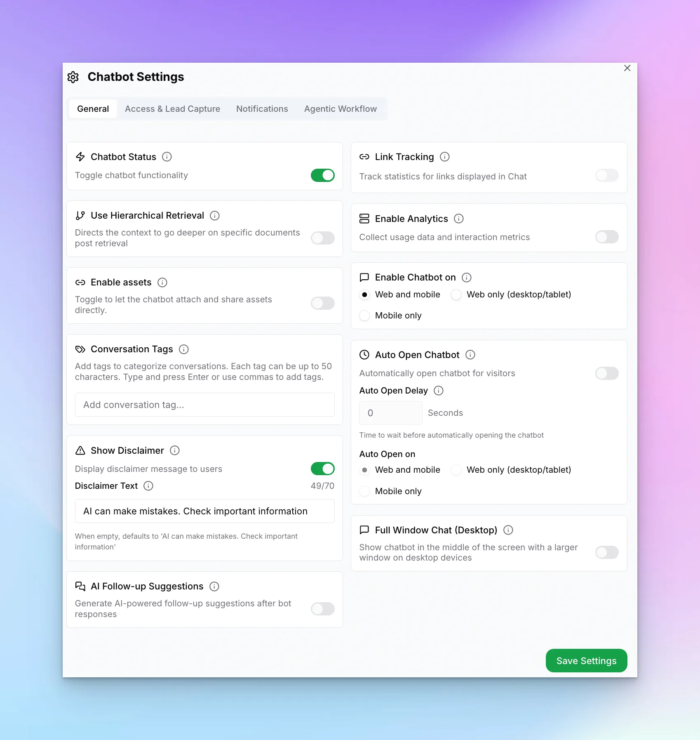
Task: Click the Save Settings button
Action: point(586,660)
